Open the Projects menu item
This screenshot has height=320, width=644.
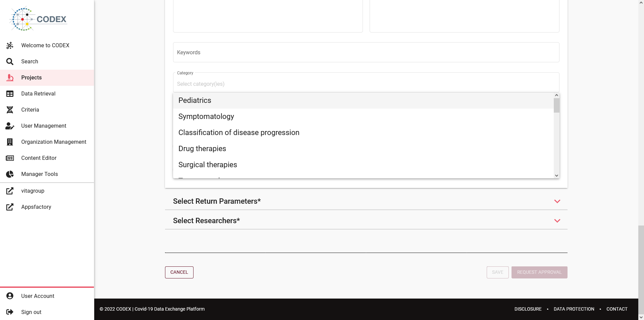point(32,77)
